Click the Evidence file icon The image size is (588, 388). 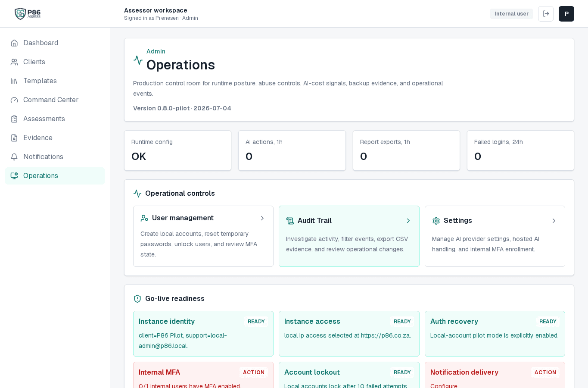click(x=14, y=138)
